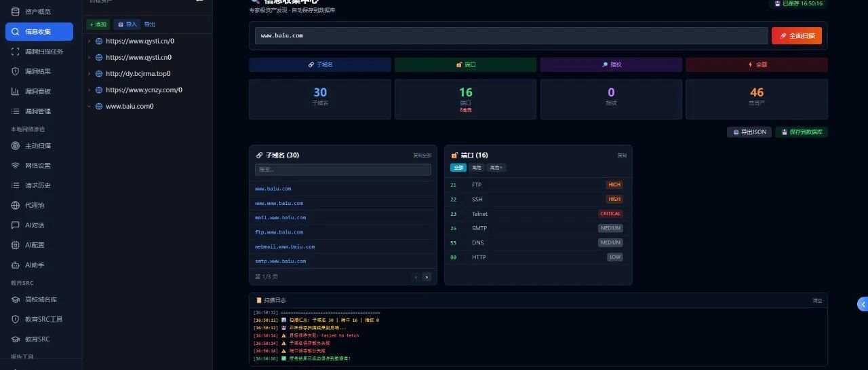Open 教育SRC工具 shield item
Image resolution: width=868 pixels, height=370 pixels.
(41, 319)
